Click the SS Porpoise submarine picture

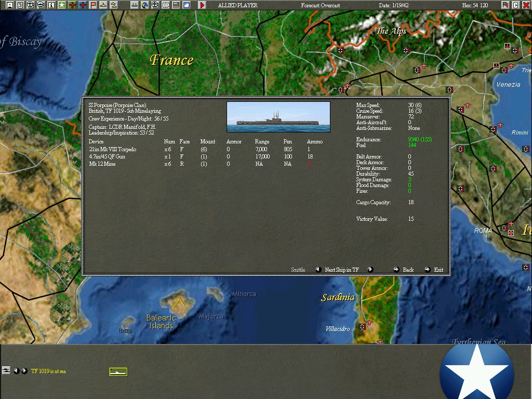coord(278,117)
